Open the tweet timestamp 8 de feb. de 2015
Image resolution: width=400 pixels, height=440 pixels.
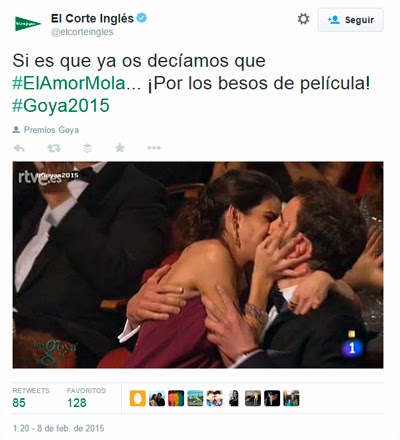tap(59, 428)
